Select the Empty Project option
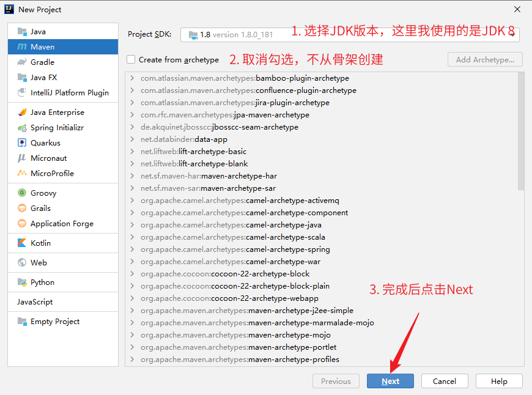Viewport: 532px width, 395px height. click(x=54, y=322)
